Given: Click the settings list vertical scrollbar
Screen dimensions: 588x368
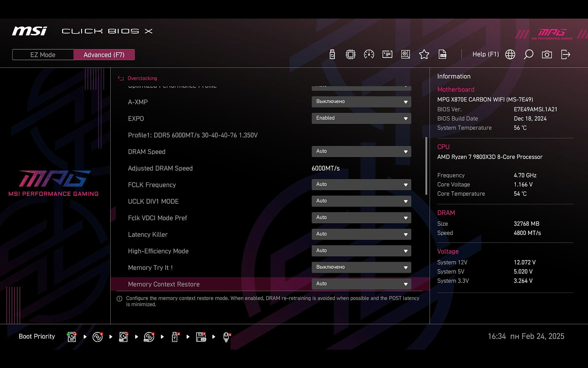Looking at the screenshot, I should click(426, 166).
